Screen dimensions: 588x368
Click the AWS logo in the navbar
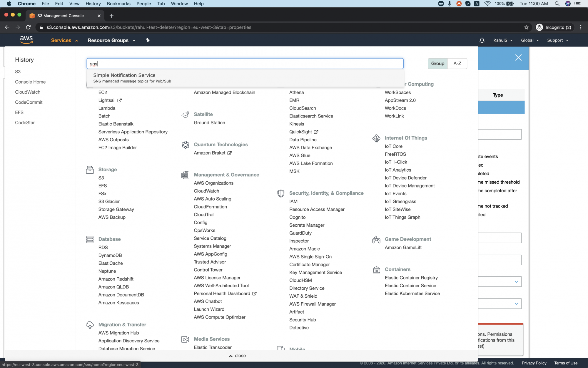(x=26, y=40)
